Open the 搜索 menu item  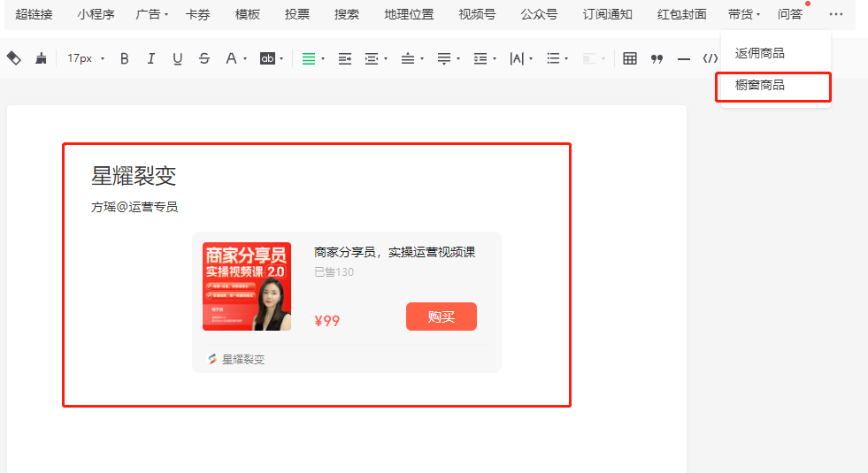(x=347, y=14)
